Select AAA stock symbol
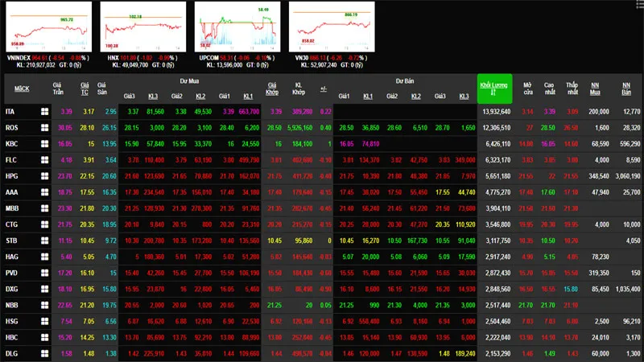This screenshot has width=644, height=362. point(11,192)
